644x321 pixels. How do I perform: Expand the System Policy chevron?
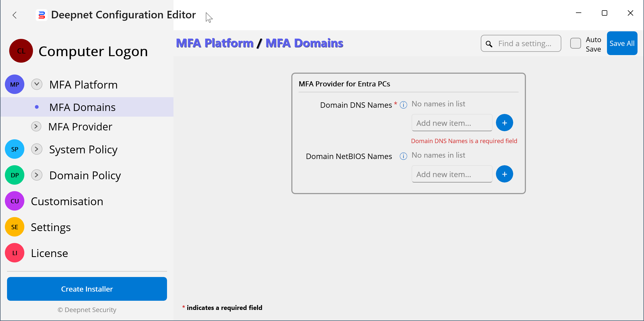click(x=37, y=149)
